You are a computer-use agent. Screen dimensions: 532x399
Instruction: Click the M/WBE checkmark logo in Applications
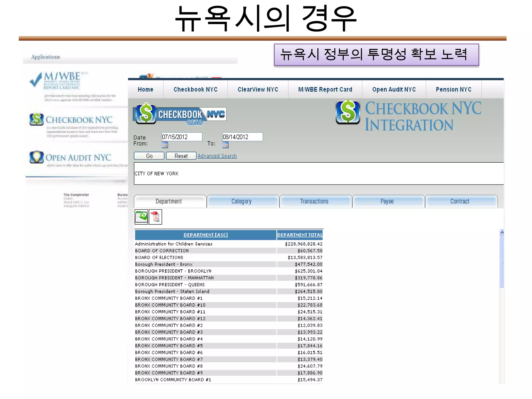pyautogui.click(x=36, y=79)
